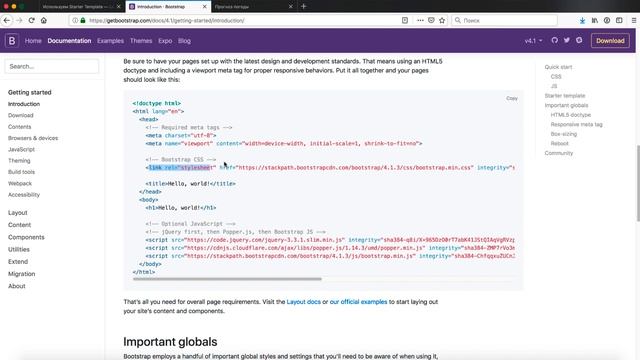Open the Firefox hamburger menu
This screenshot has height=360, width=640.
point(634,20)
